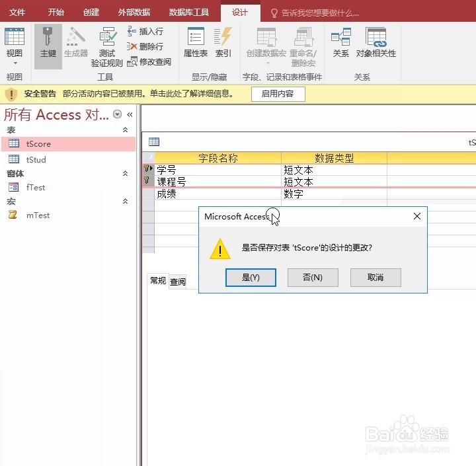476x466 pixels.
Task: Select the tStud table in navigation pane
Action: click(x=68, y=159)
